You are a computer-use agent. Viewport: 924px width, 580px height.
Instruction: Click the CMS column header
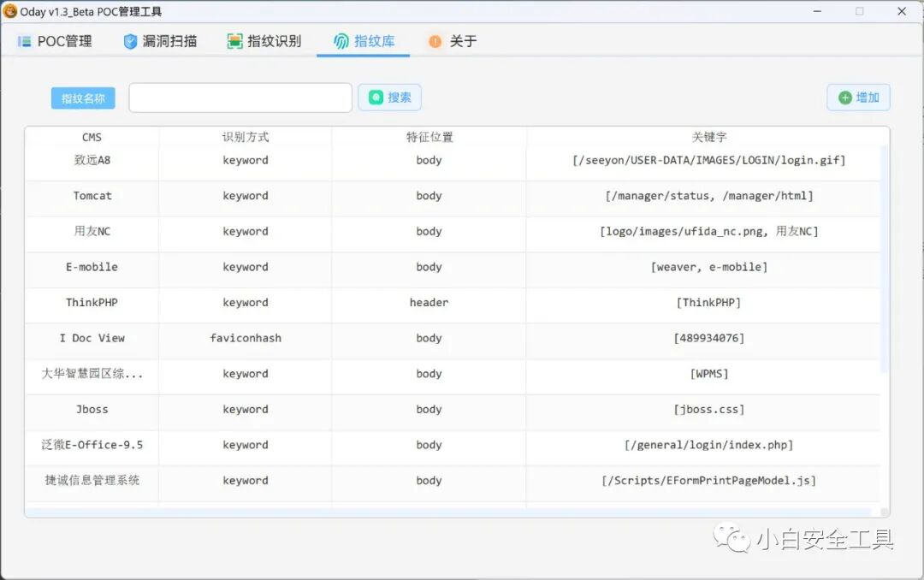click(92, 138)
